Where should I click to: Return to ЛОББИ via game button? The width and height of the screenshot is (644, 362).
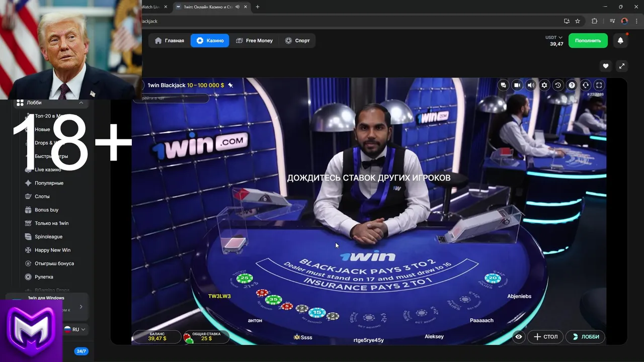[x=585, y=337]
